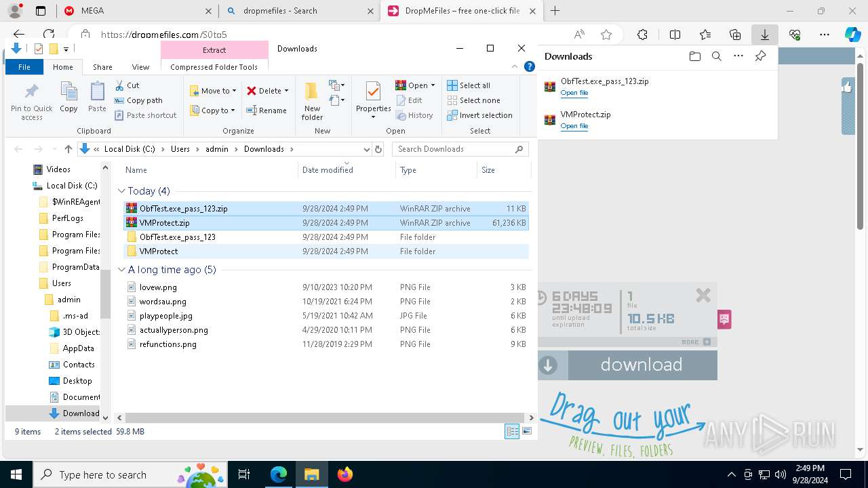Select playpeople.jpg in file list

(x=325, y=316)
